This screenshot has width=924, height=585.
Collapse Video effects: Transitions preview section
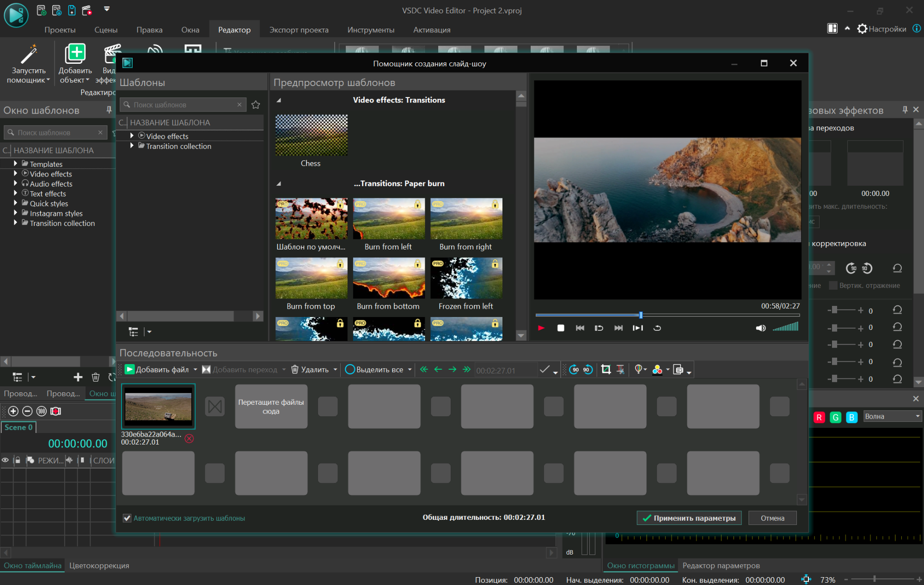[x=279, y=100]
